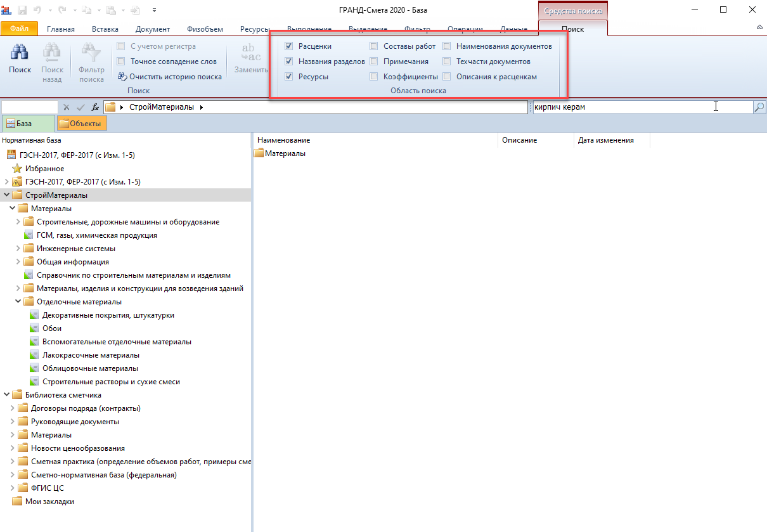Select the top ГЭСН-2017 base book icon
This screenshot has width=767, height=532.
(11, 155)
